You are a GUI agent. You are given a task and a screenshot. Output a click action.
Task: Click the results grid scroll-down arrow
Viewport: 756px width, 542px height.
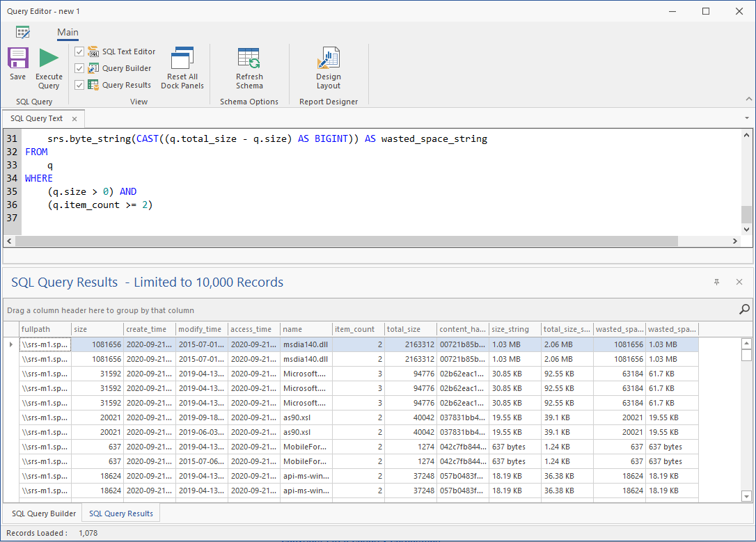[x=746, y=496]
